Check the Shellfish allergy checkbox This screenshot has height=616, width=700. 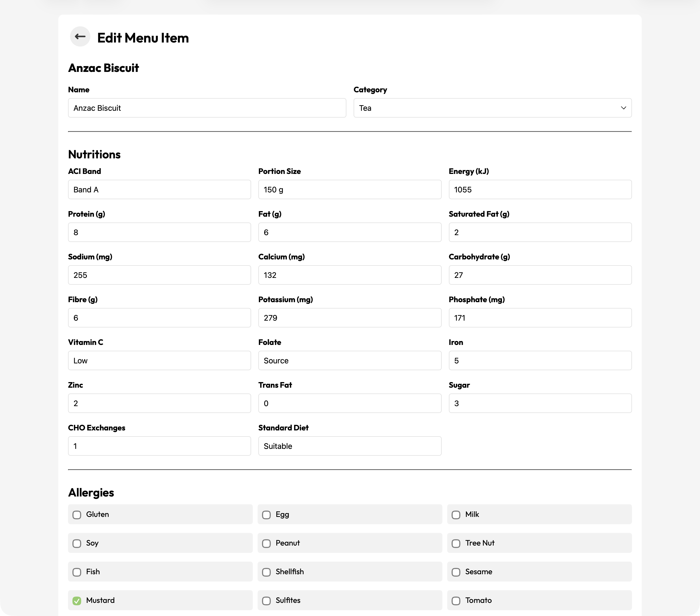[x=266, y=573]
